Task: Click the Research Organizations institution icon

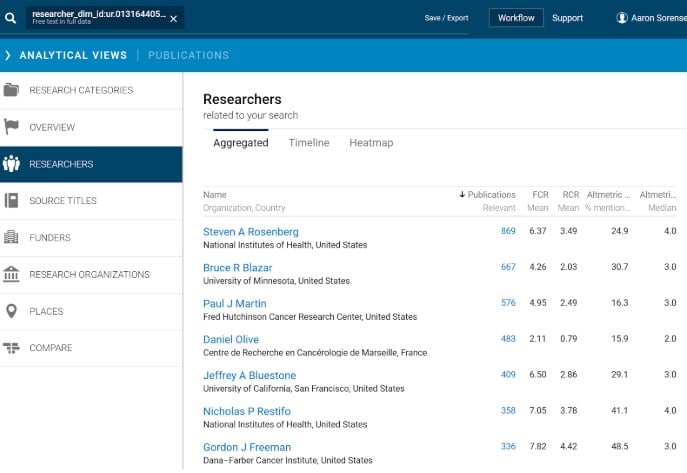Action: (12, 274)
